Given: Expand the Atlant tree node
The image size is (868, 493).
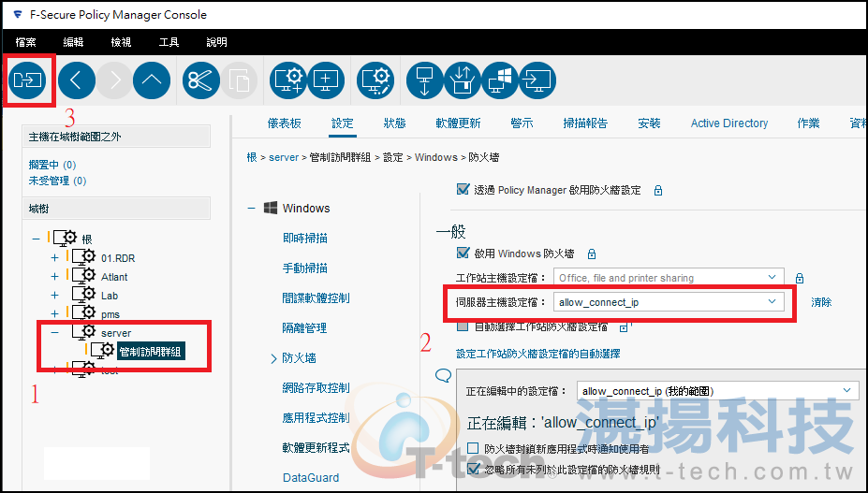Looking at the screenshot, I should 55,277.
